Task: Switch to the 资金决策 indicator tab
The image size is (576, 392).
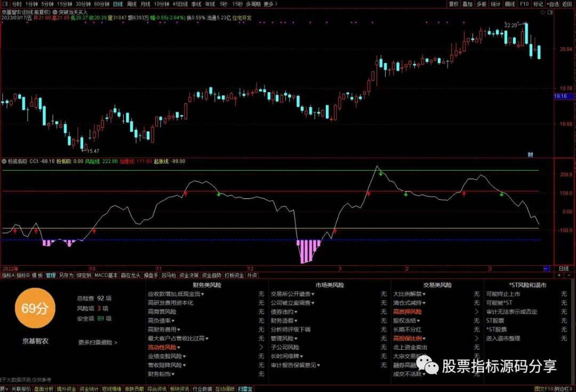Action: (x=189, y=275)
